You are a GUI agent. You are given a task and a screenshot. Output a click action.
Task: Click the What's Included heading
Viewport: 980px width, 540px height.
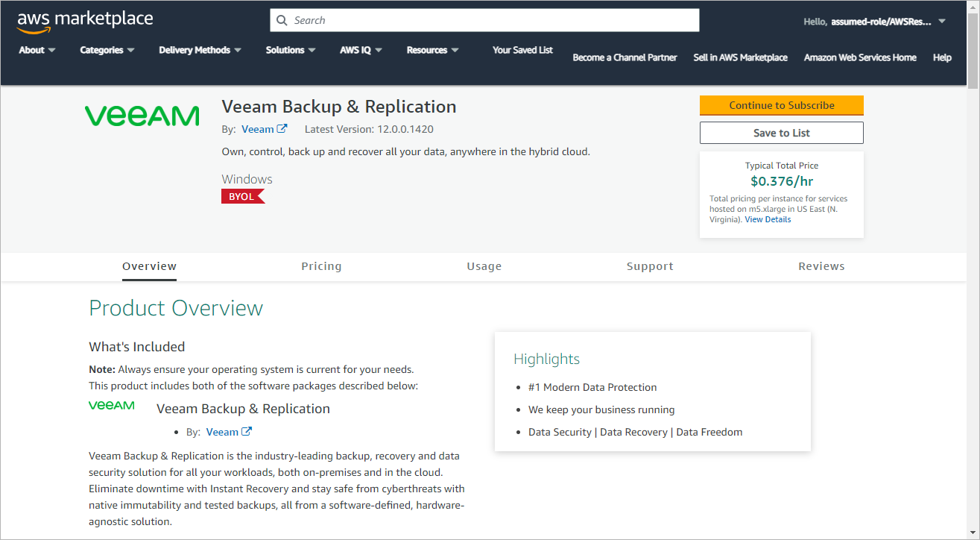click(x=136, y=346)
